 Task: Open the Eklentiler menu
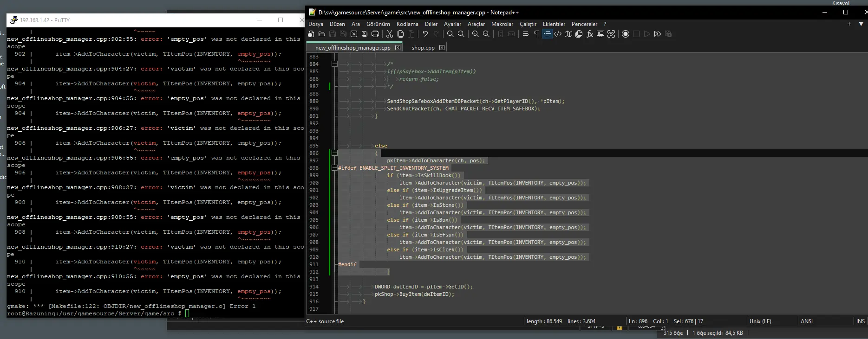tap(554, 24)
